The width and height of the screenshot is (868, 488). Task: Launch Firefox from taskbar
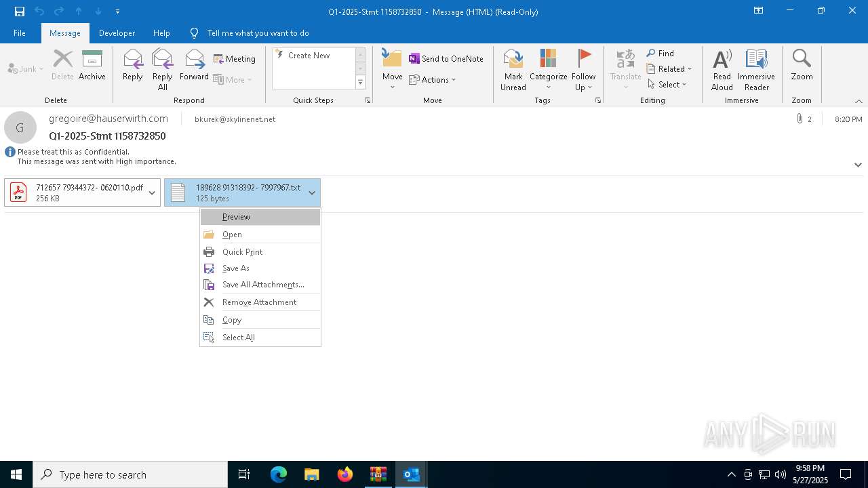345,474
